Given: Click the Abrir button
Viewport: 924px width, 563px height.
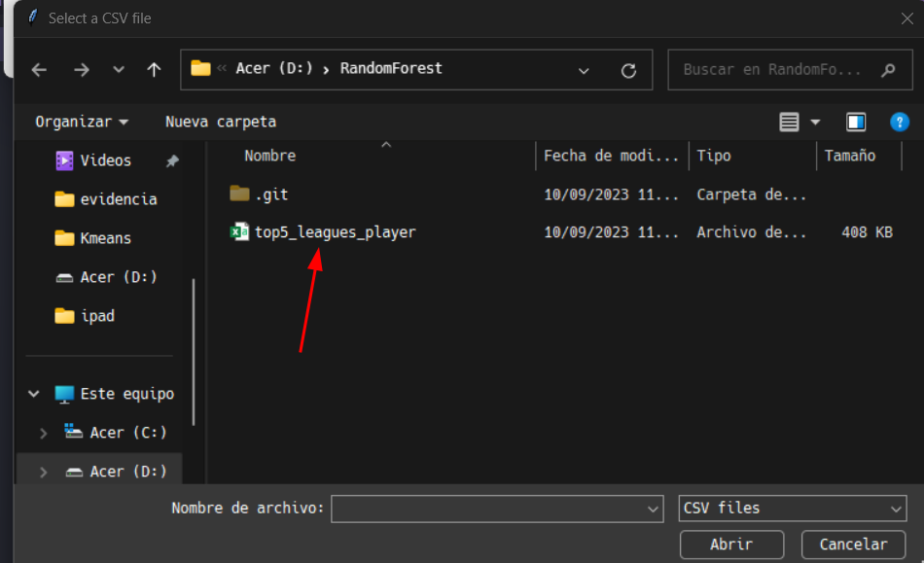Looking at the screenshot, I should (731, 545).
